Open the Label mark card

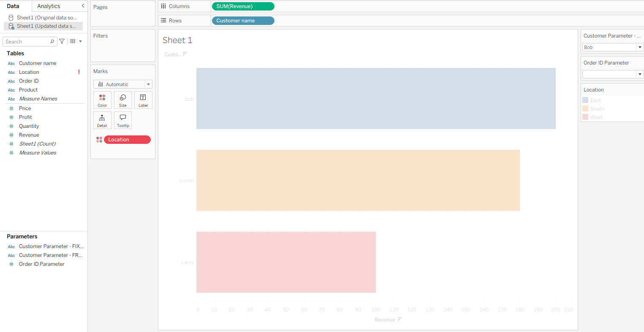pos(143,100)
